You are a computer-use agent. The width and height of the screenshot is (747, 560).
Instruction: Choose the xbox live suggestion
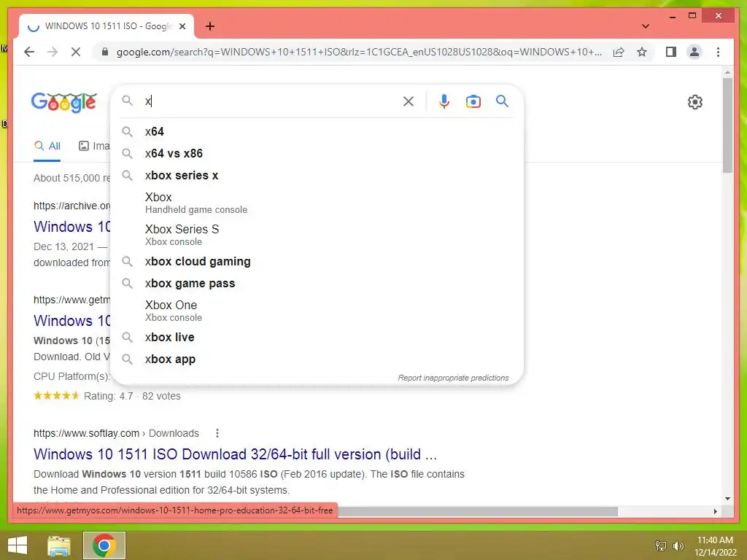tap(317, 337)
